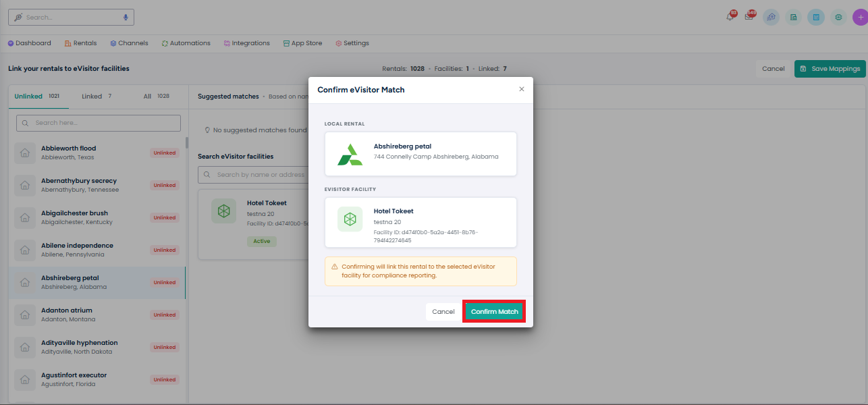Viewport: 868px width, 405px height.
Task: Click the page Cancel button near Save Mappings
Action: (773, 69)
